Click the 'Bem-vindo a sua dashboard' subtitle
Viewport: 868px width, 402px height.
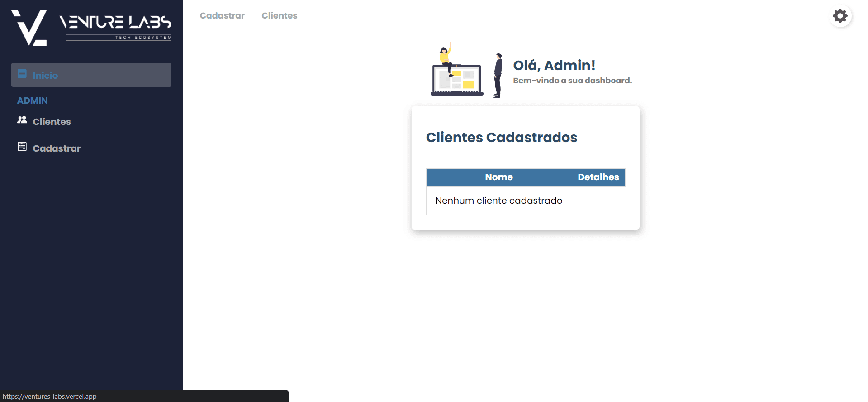tap(572, 81)
